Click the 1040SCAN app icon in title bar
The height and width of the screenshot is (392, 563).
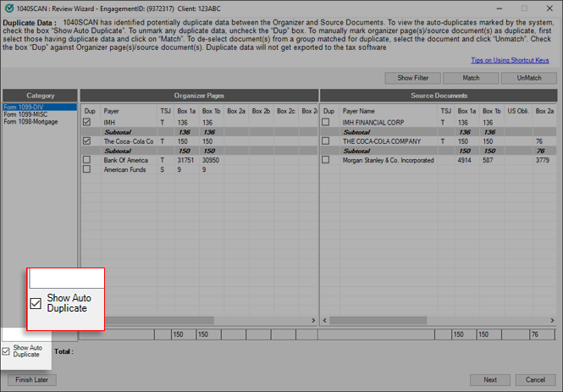click(x=9, y=8)
